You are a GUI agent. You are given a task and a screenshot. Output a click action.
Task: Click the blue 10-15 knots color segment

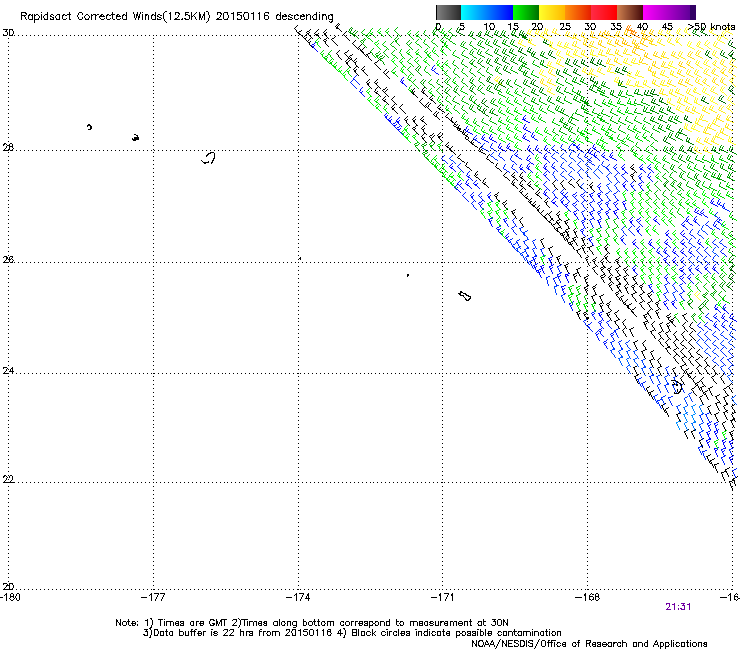coord(500,12)
